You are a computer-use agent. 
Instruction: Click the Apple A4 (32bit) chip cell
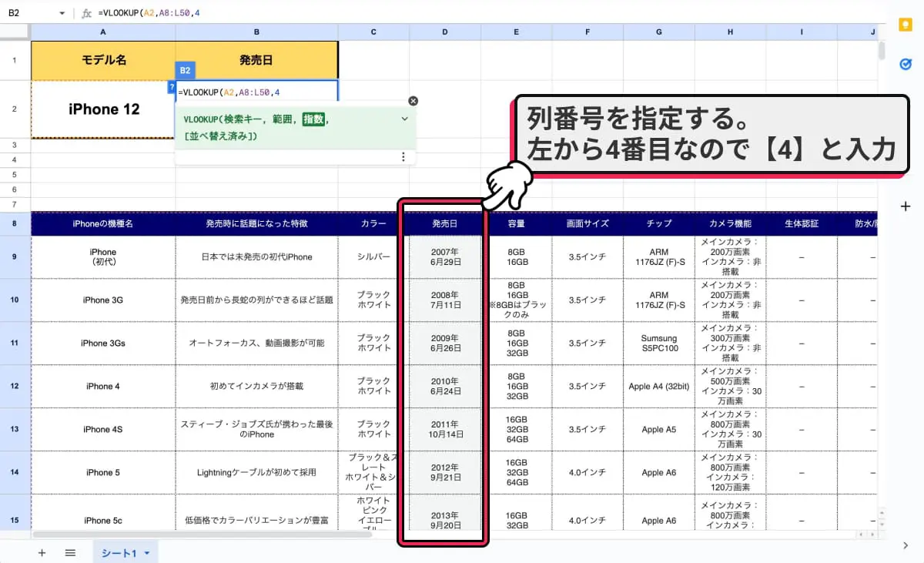click(x=659, y=386)
